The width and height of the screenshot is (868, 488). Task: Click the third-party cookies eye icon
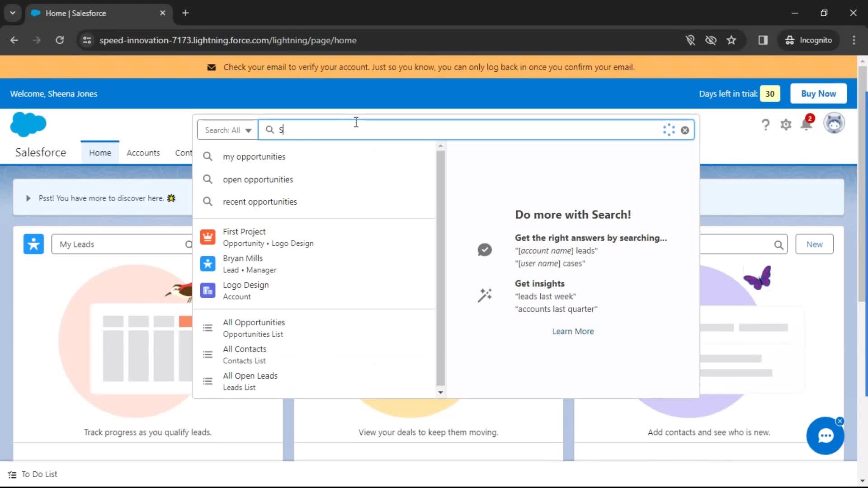coord(711,40)
